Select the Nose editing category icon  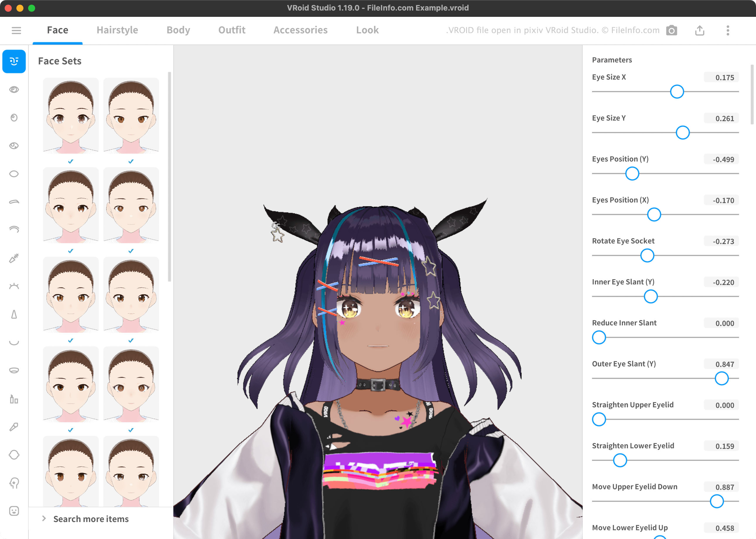tap(14, 314)
